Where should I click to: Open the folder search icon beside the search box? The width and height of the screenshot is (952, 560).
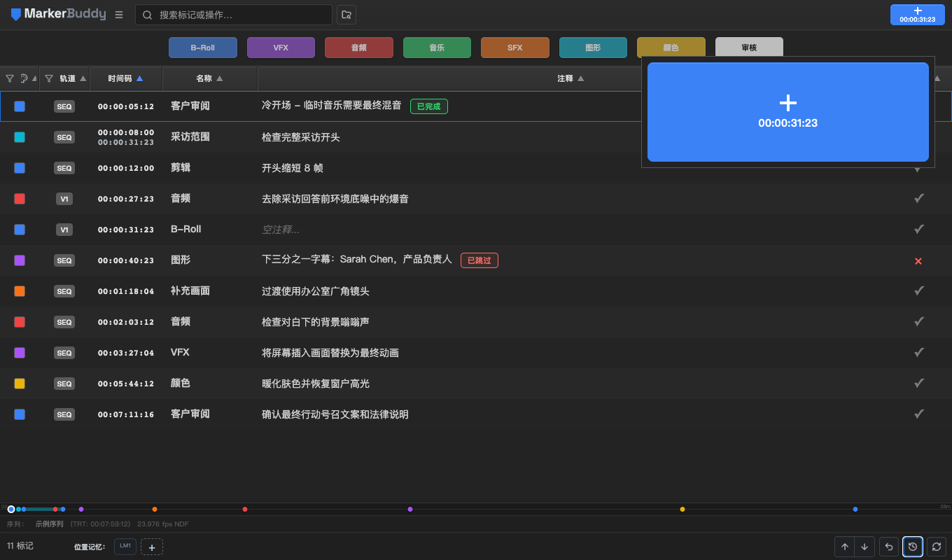point(346,15)
